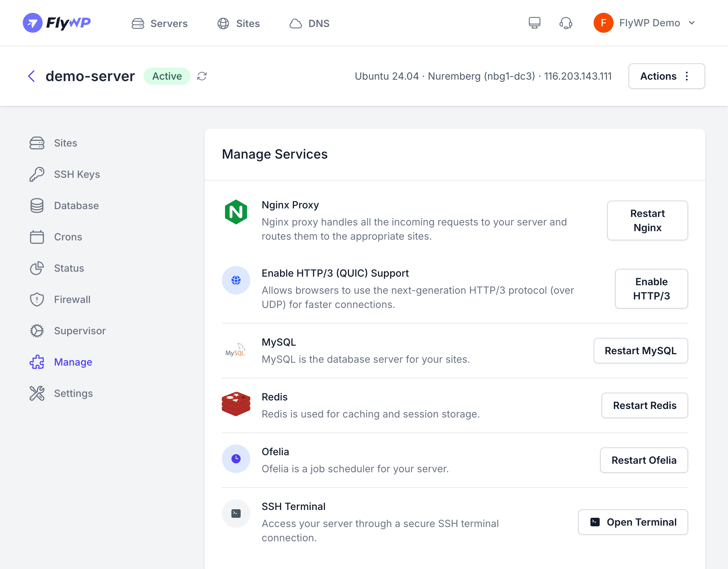Click the Restart Ofelia button
Viewport: 728px width, 569px height.
[644, 460]
